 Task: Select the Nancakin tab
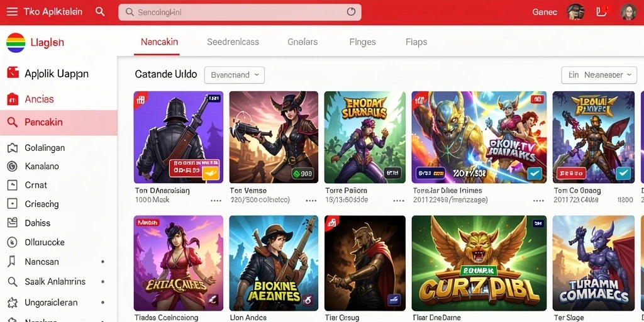coord(159,42)
